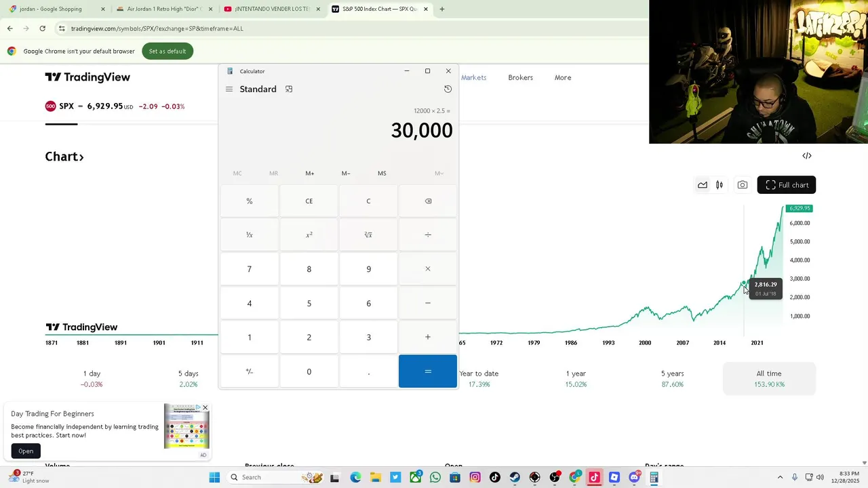This screenshot has height=488, width=868.
Task: Open the Full chart button
Action: click(787, 185)
